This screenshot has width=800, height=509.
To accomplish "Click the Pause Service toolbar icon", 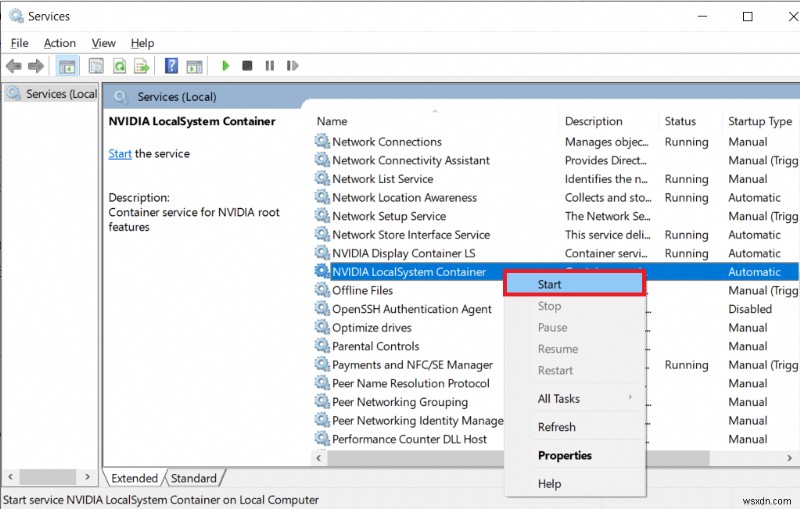I will click(x=269, y=66).
